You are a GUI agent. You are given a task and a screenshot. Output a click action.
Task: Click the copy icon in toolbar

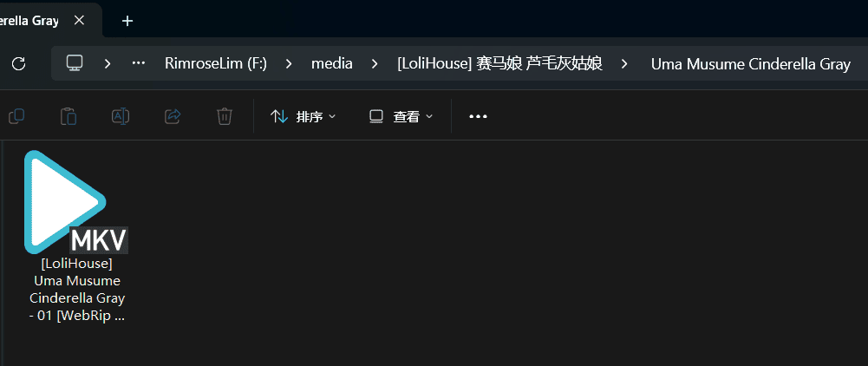[16, 116]
